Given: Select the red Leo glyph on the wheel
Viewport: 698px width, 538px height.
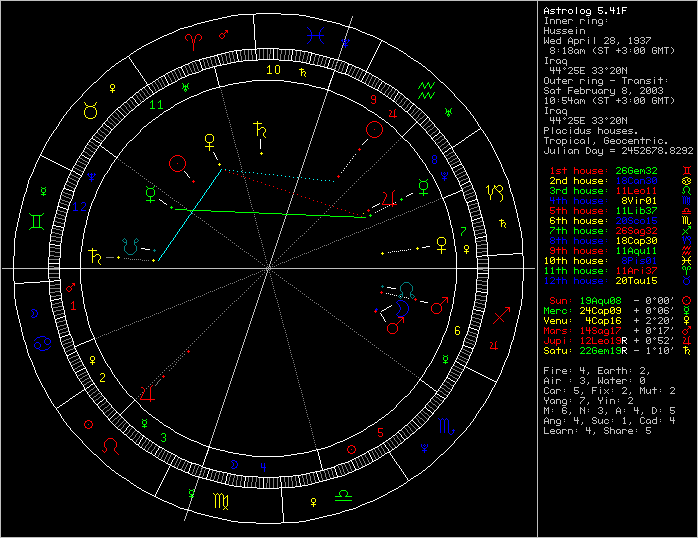Looking at the screenshot, I should pyautogui.click(x=111, y=441).
